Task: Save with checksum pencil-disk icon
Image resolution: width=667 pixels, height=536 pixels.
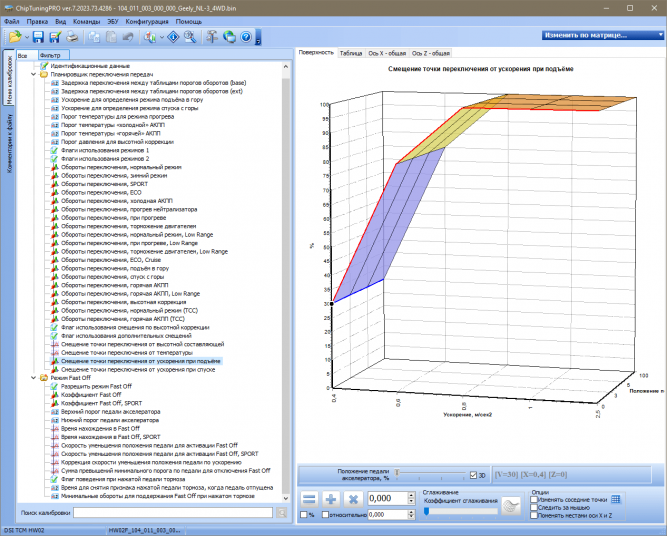Action: pos(55,37)
